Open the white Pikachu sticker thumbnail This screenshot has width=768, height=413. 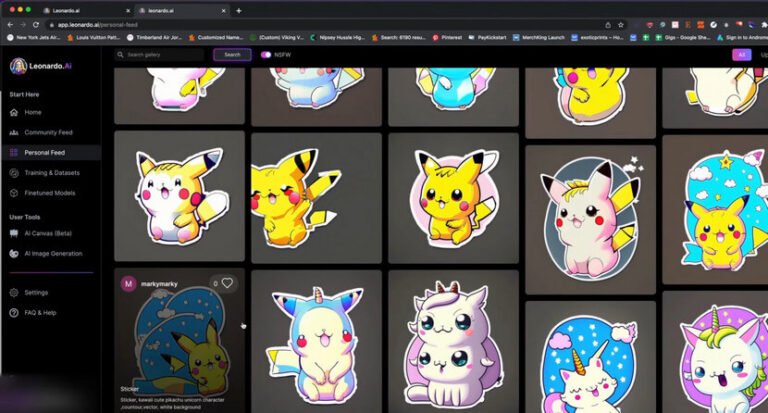point(179,196)
